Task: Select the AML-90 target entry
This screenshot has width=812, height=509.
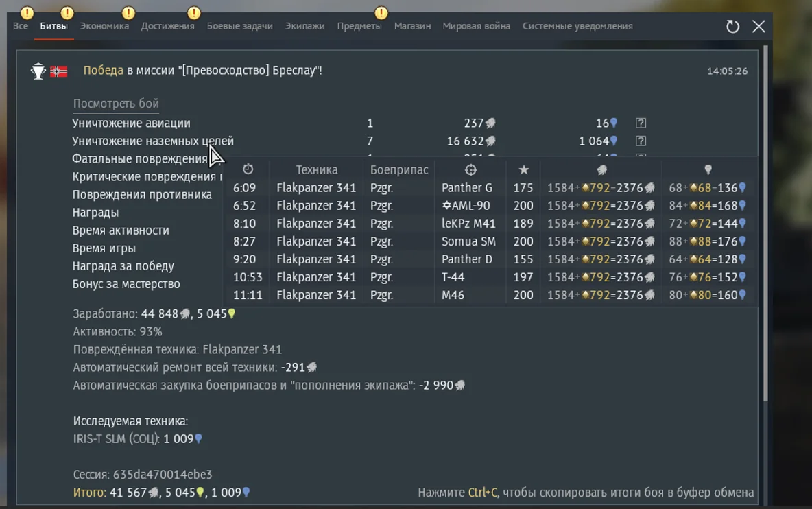Action: [466, 206]
